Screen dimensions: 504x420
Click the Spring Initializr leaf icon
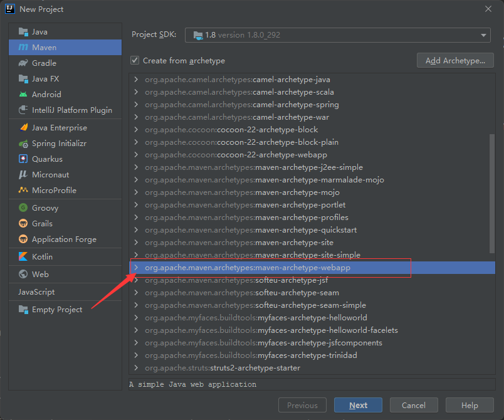tap(23, 144)
